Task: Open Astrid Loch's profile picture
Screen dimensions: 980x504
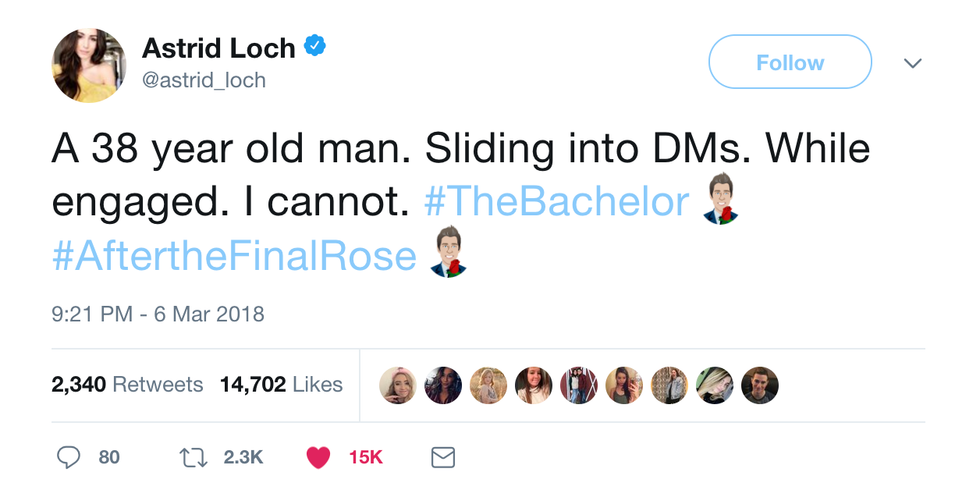Action: coord(89,66)
